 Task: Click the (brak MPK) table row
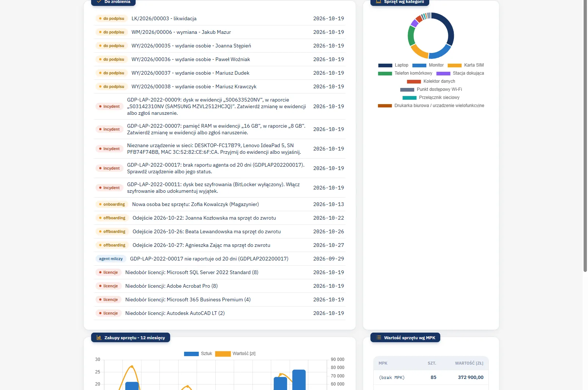[x=431, y=377]
